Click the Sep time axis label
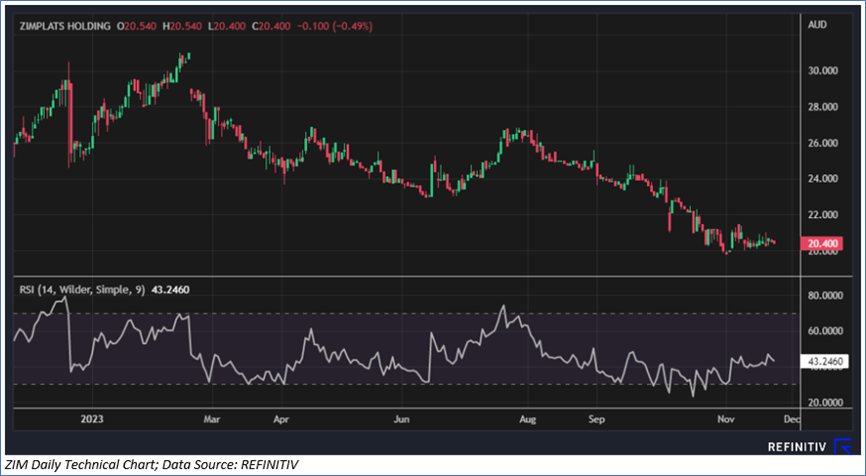This screenshot has height=476, width=866. (597, 420)
